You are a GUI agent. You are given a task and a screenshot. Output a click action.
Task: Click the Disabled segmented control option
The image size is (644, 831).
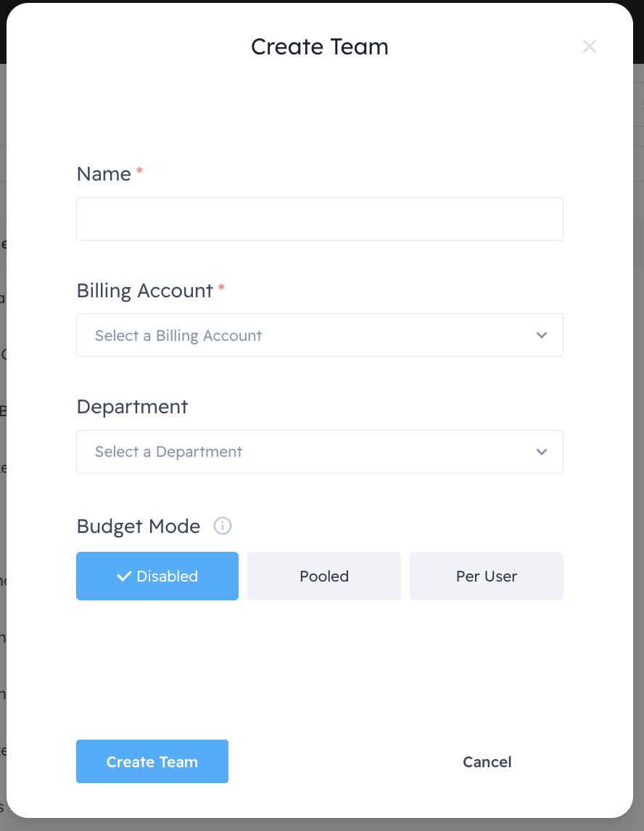tap(157, 576)
